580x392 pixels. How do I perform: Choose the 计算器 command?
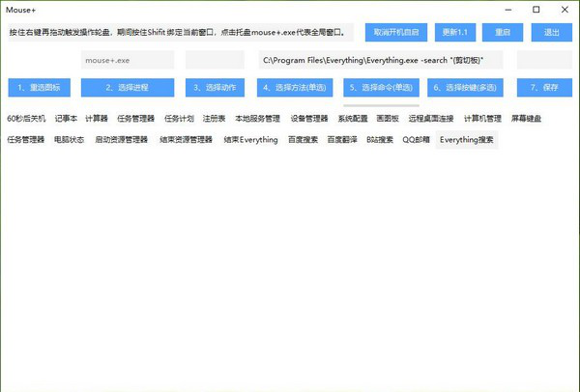[x=96, y=119]
